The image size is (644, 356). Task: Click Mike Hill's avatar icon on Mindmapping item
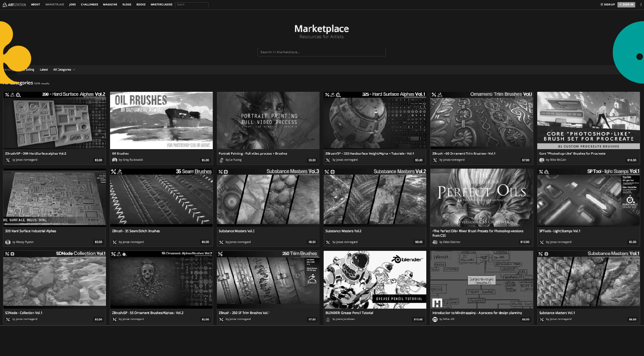coord(435,319)
